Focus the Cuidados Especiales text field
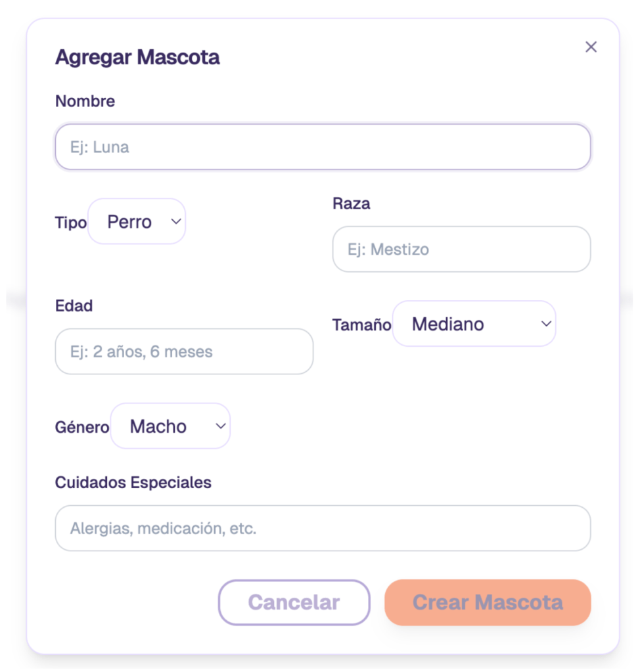This screenshot has width=638, height=672. (323, 528)
